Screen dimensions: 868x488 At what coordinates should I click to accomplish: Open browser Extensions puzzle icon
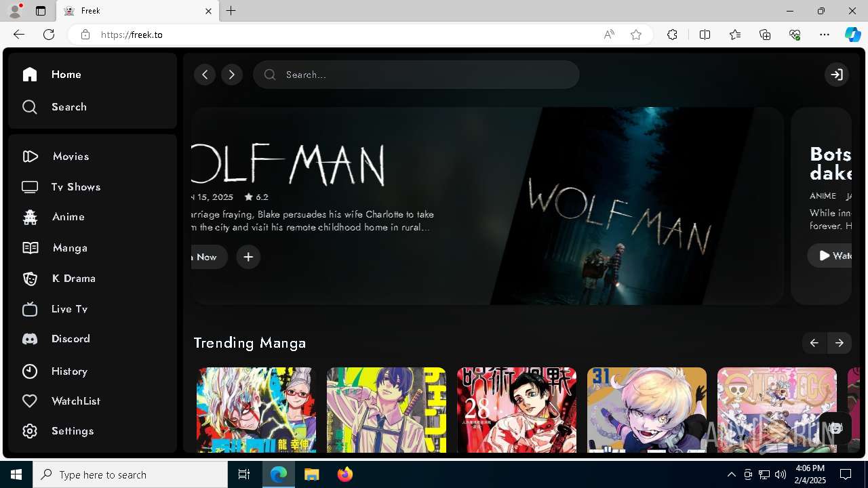click(672, 35)
